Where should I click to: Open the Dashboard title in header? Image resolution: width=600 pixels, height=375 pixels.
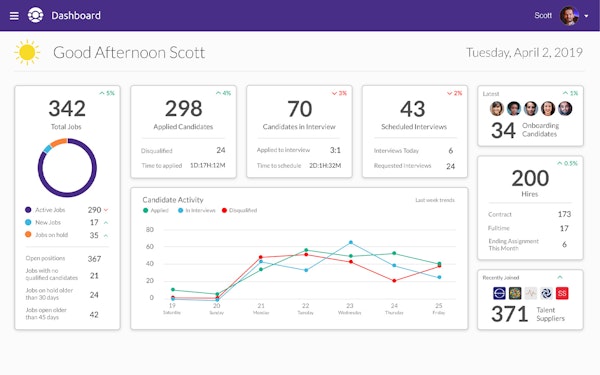tap(76, 16)
